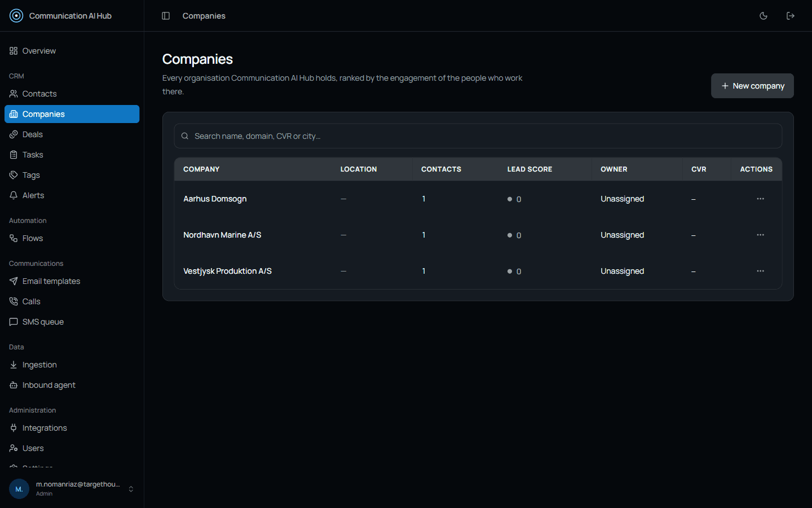This screenshot has width=812, height=508.
Task: Expand the account switcher chevron
Action: [131, 489]
